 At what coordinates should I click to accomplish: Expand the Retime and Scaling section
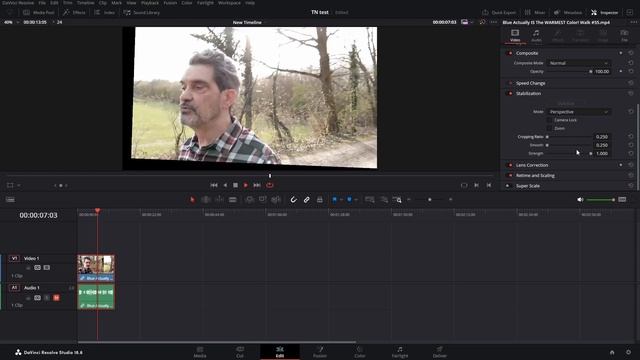click(x=535, y=176)
